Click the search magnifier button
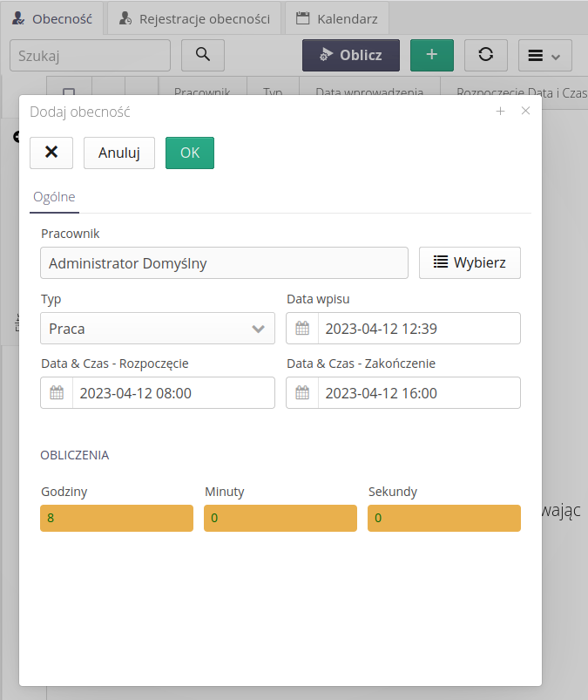Viewport: 588px width, 700px height. (x=202, y=55)
